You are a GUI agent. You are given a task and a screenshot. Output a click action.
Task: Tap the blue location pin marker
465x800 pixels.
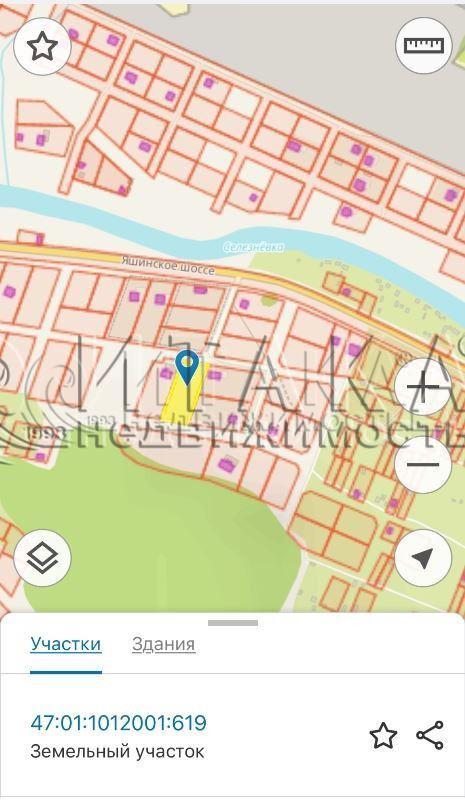(x=187, y=367)
